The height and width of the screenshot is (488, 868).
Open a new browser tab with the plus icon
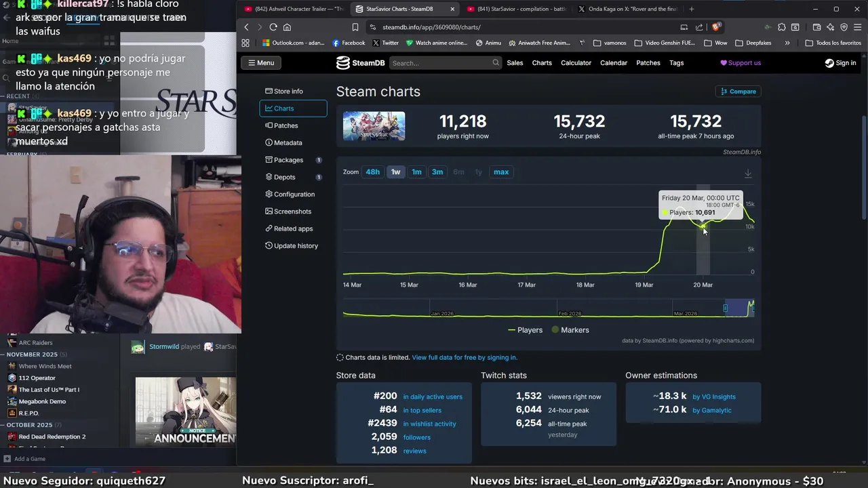pyautogui.click(x=692, y=9)
